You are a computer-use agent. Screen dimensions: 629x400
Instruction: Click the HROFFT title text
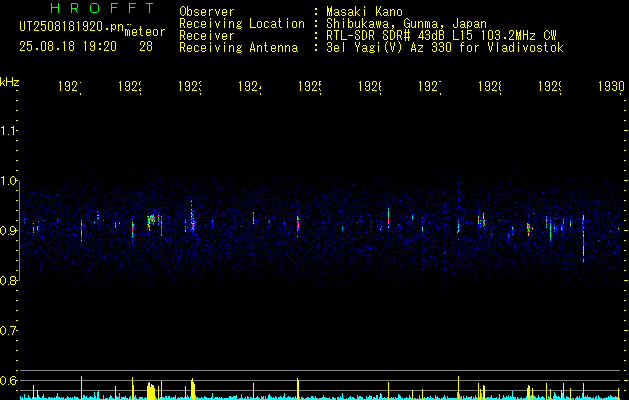(x=102, y=8)
